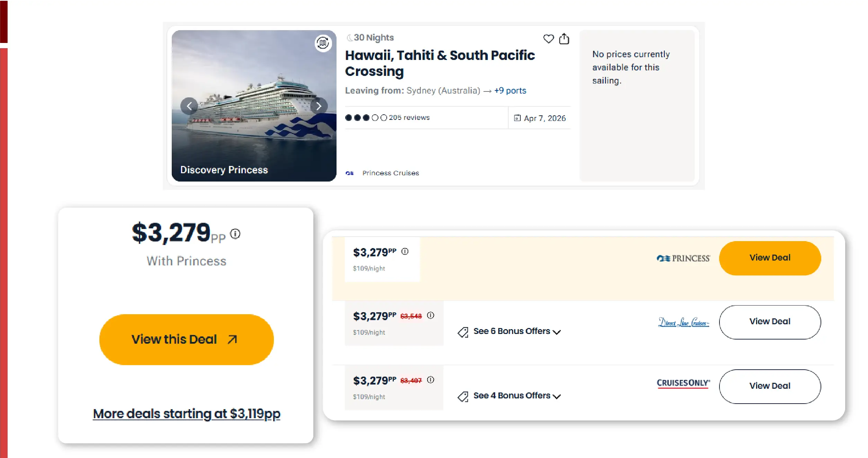This screenshot has height=458, width=868.
Task: Click info icon in CruisesOnly price row
Action: click(430, 380)
